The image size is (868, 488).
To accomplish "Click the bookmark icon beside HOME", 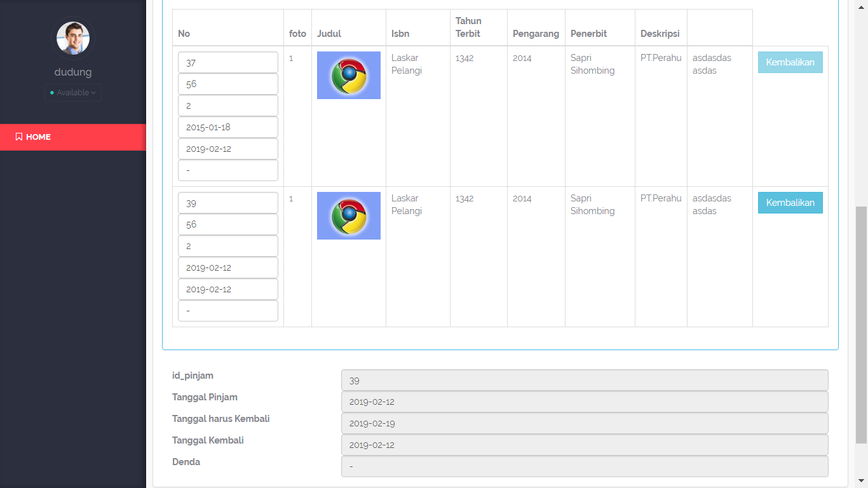I will [x=19, y=137].
